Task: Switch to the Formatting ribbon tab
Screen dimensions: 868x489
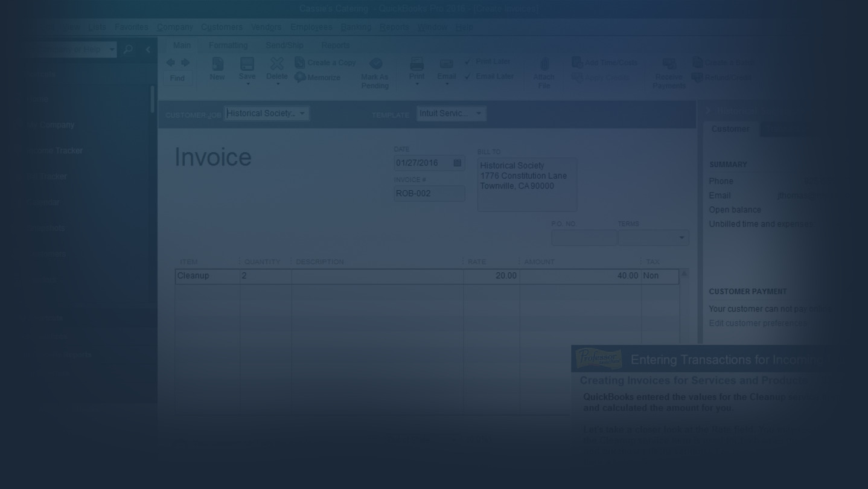Action: point(228,45)
